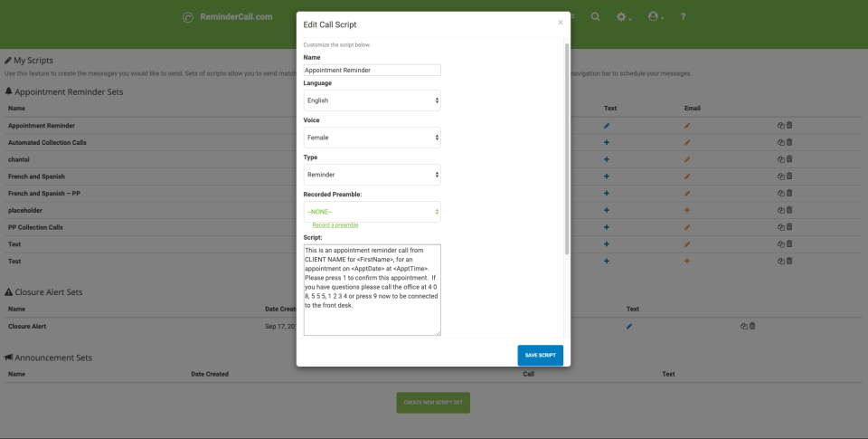Edit email script for PP Collection Calls
This screenshot has height=439, width=868.
[687, 227]
